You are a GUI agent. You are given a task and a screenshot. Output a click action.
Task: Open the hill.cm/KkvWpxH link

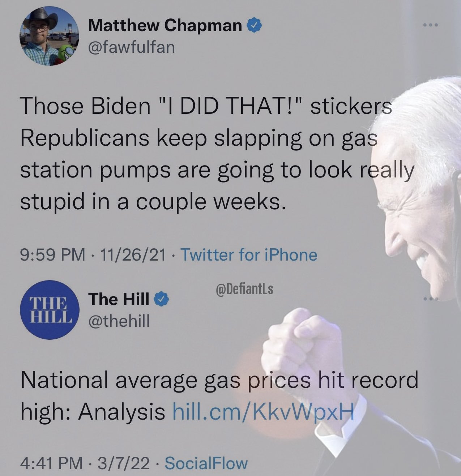pyautogui.click(x=263, y=411)
